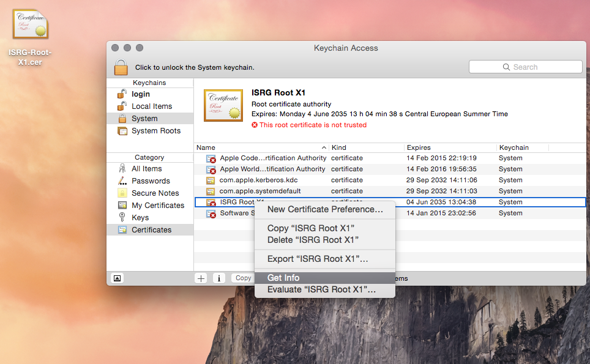Select Apple World...tification Authority certificate row
590x364 pixels.
click(390, 169)
